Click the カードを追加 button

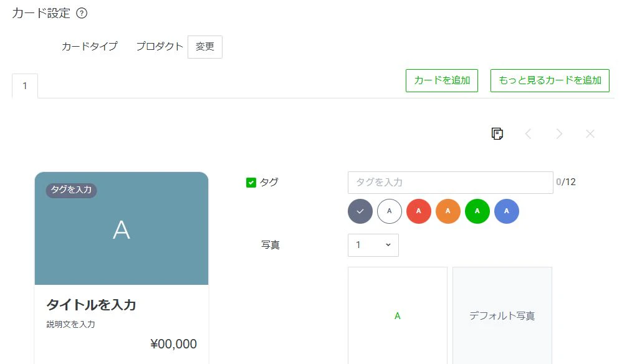(x=442, y=80)
